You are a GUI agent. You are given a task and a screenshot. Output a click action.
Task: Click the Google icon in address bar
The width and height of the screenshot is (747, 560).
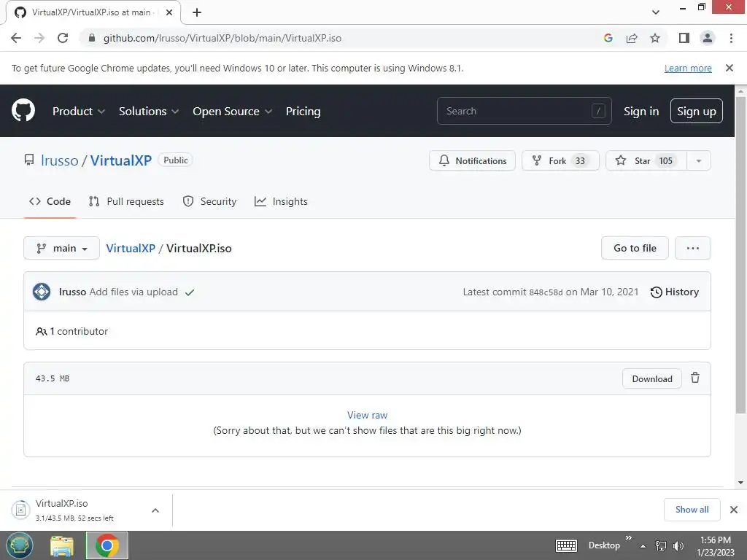point(608,38)
